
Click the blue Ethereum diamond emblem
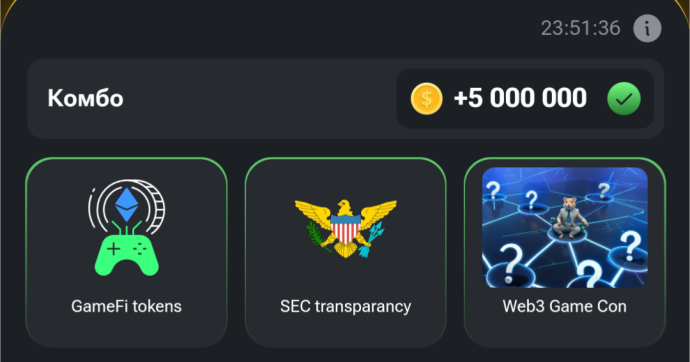click(x=127, y=205)
